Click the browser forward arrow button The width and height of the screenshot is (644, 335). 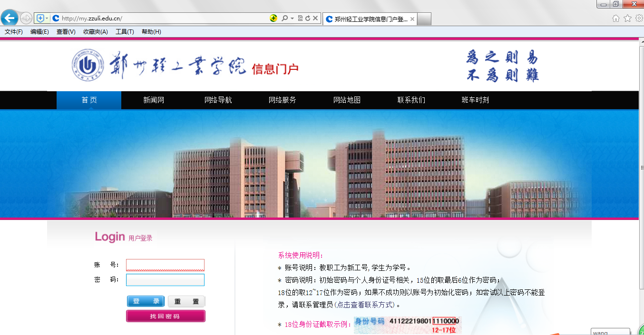pyautogui.click(x=26, y=18)
